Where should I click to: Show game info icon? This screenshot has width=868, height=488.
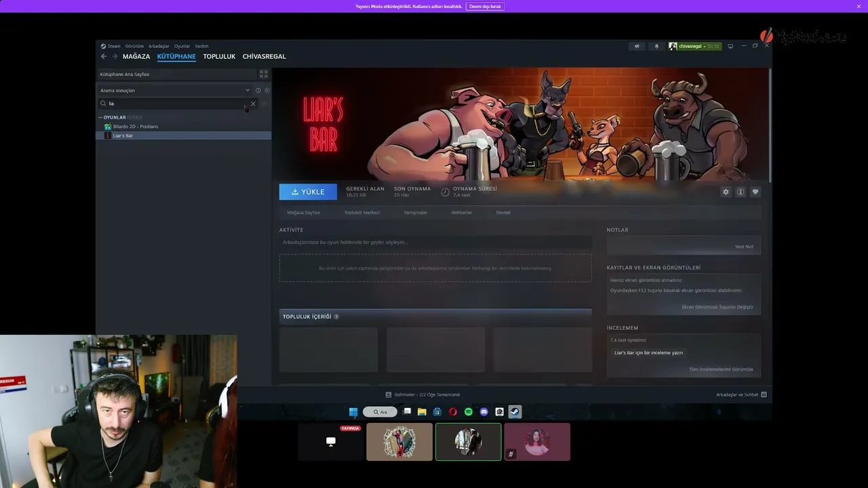click(x=741, y=192)
